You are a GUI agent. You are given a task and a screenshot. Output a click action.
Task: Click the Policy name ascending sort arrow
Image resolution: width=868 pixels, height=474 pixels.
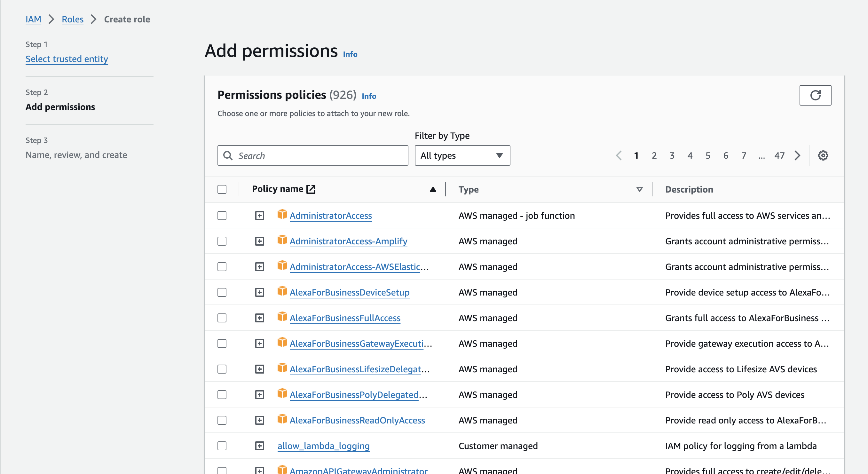(433, 189)
